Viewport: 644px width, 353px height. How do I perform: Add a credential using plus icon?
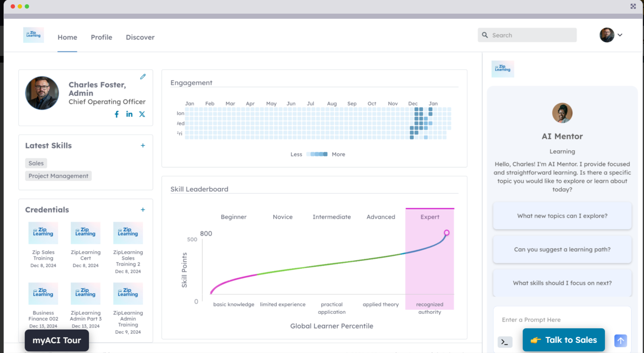tap(143, 210)
